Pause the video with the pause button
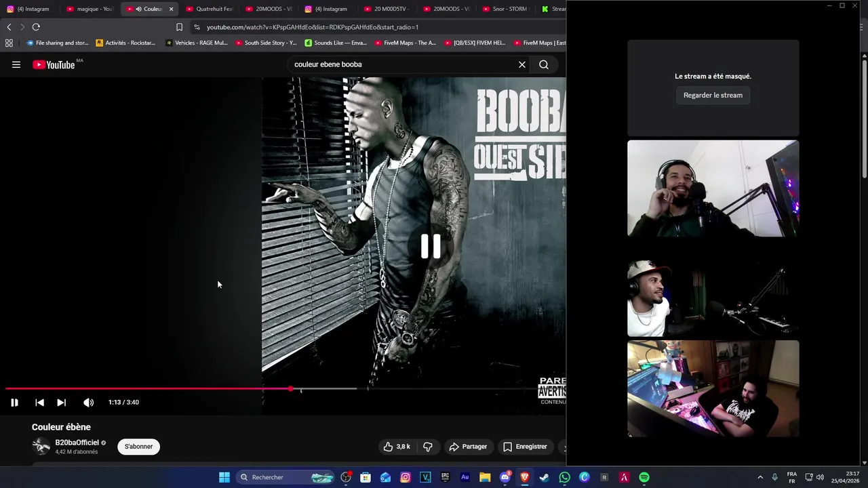The image size is (868, 488). coord(14,403)
